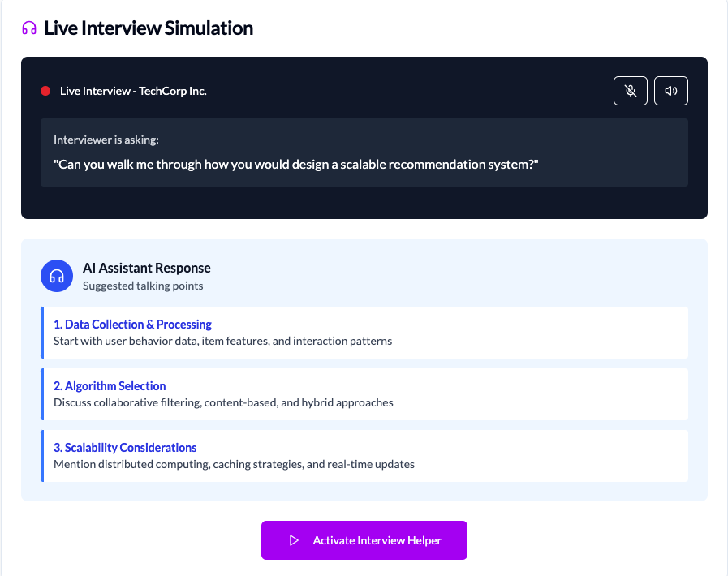Activate Interview Helper button

[x=364, y=540]
